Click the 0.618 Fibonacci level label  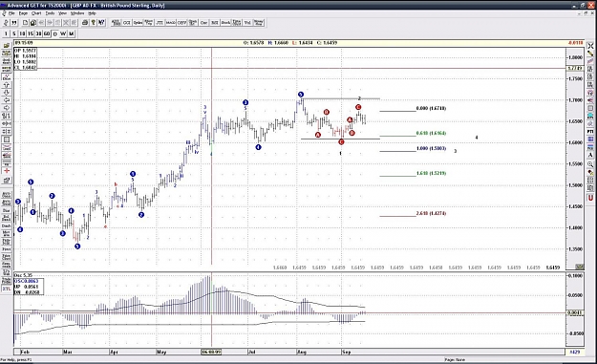(431, 133)
